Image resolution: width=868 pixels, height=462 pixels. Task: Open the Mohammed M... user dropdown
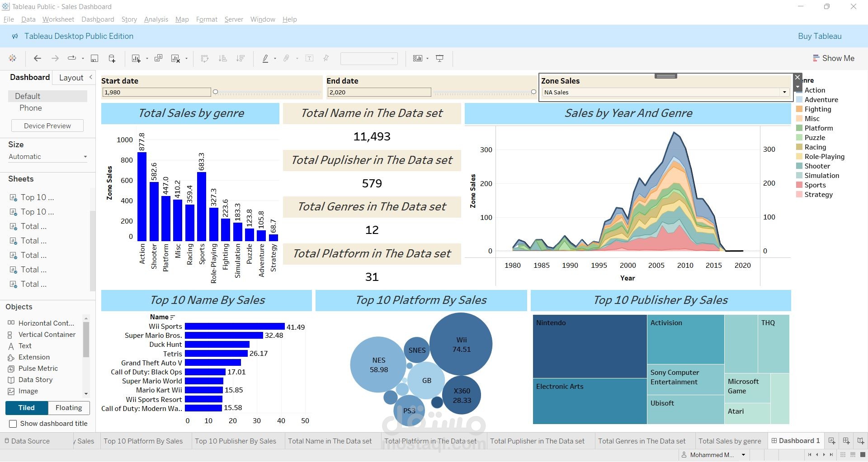coord(743,455)
